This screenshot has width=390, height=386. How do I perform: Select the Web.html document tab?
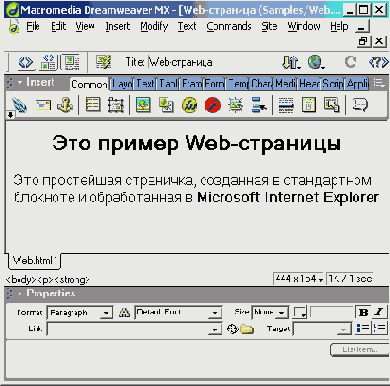coord(34,260)
